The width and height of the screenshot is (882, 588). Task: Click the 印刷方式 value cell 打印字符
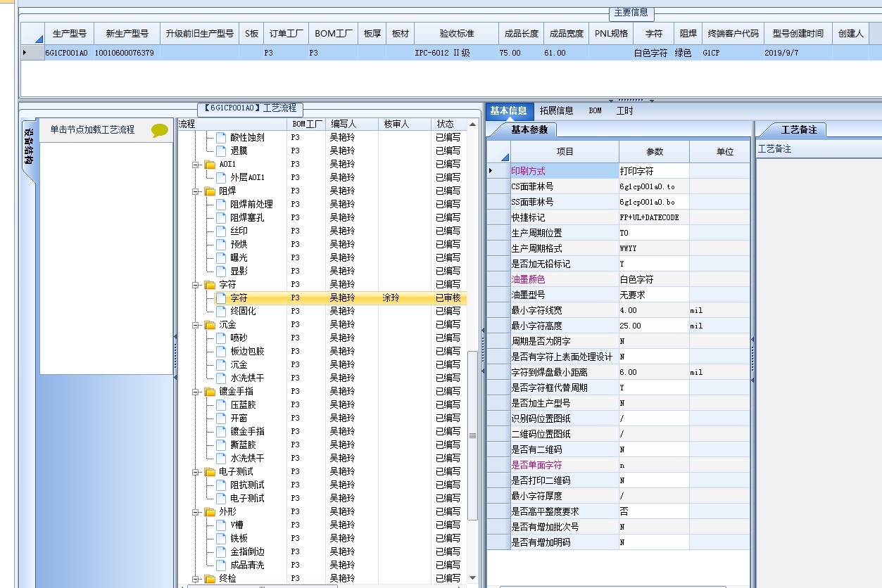click(653, 171)
